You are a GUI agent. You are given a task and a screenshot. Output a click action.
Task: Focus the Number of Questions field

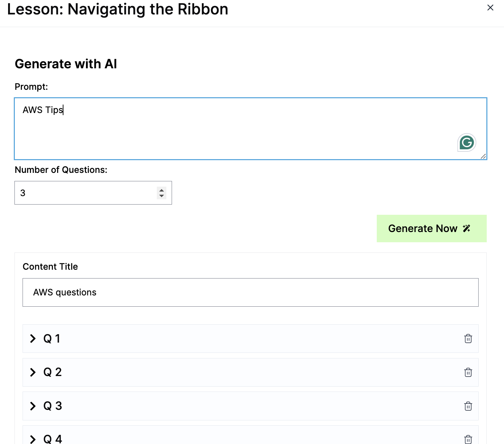[85, 193]
